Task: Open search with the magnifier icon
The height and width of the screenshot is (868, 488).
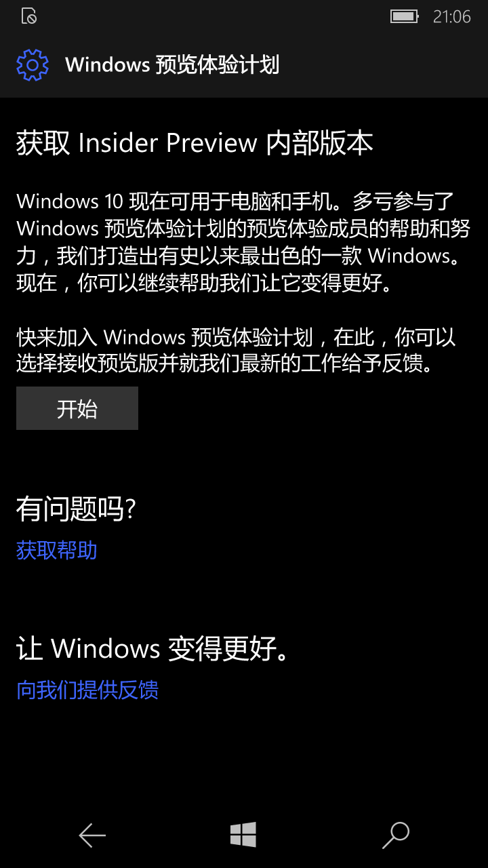Action: (x=396, y=835)
